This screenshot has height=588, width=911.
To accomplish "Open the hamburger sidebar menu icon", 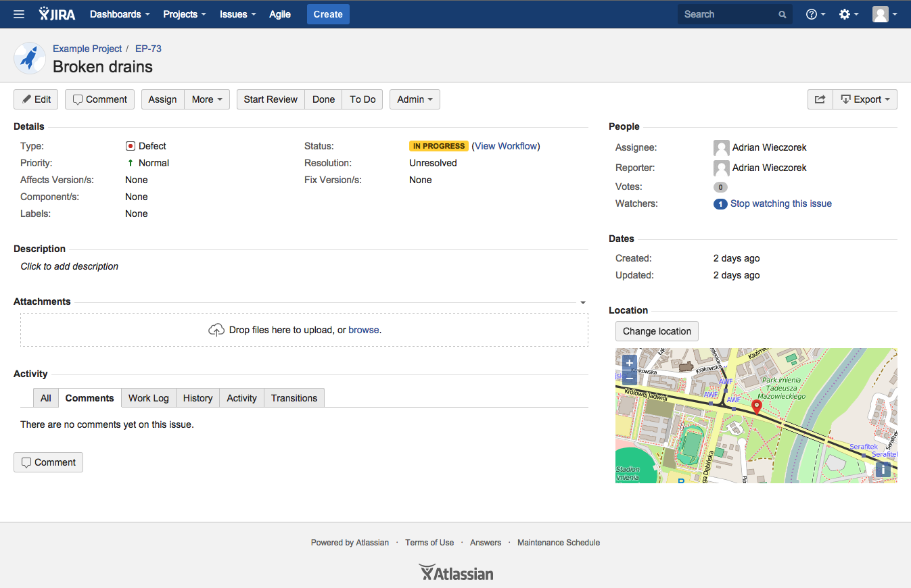I will coord(19,14).
